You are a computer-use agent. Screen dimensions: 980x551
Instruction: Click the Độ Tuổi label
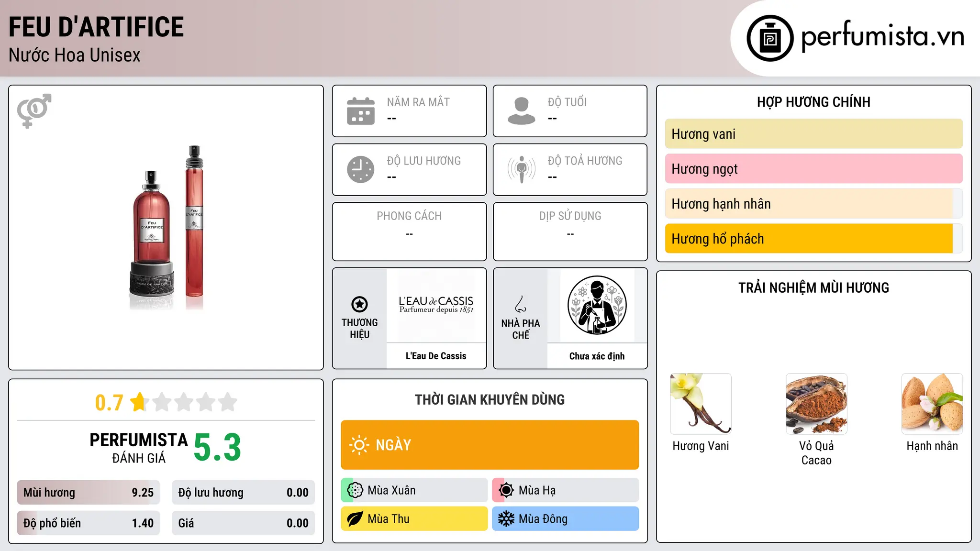pos(567,102)
